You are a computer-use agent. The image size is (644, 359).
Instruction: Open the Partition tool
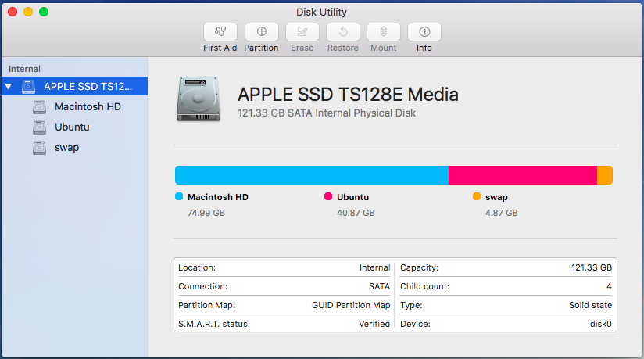(261, 32)
